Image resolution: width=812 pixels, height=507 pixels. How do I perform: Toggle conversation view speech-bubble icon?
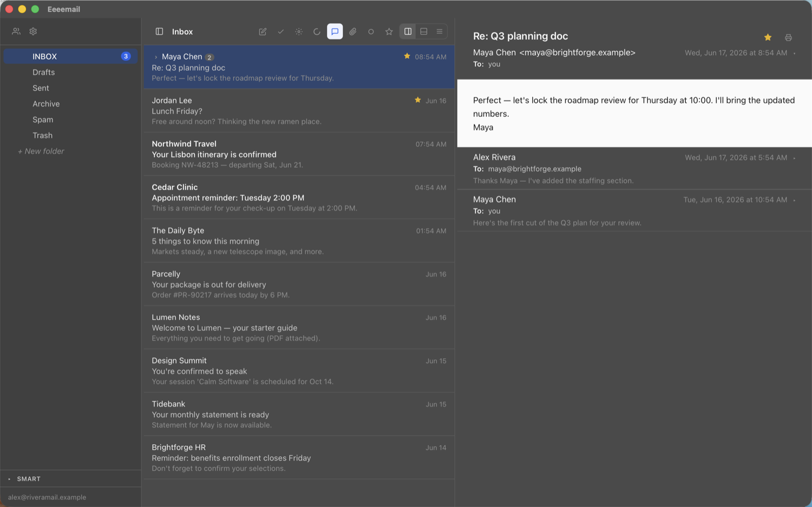click(335, 31)
